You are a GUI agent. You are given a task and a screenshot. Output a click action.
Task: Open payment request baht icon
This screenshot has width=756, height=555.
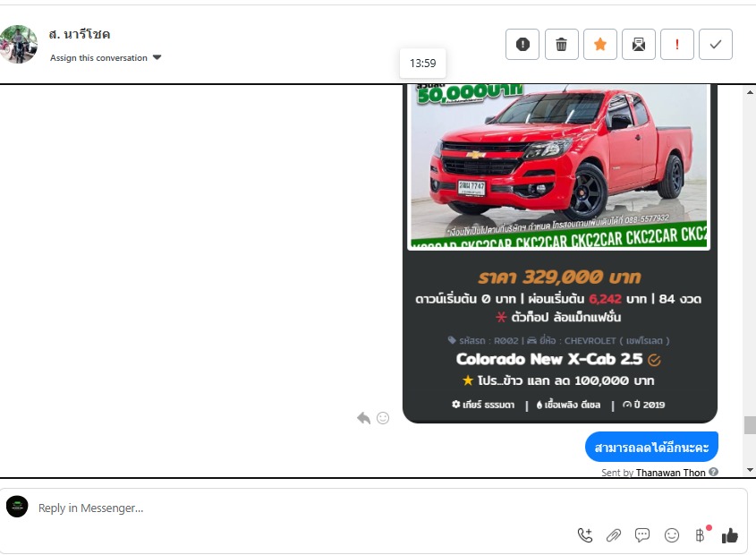point(700,534)
